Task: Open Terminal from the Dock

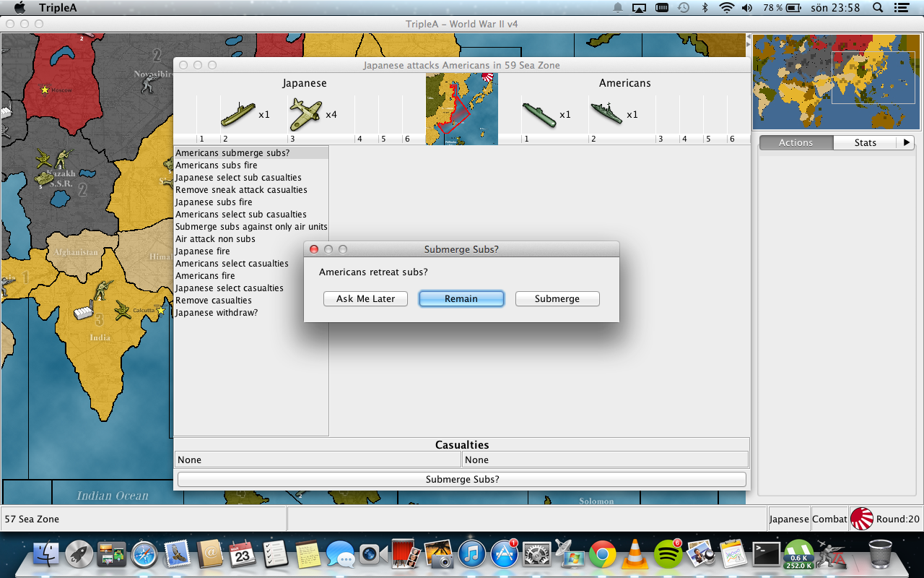Action: coord(766,554)
